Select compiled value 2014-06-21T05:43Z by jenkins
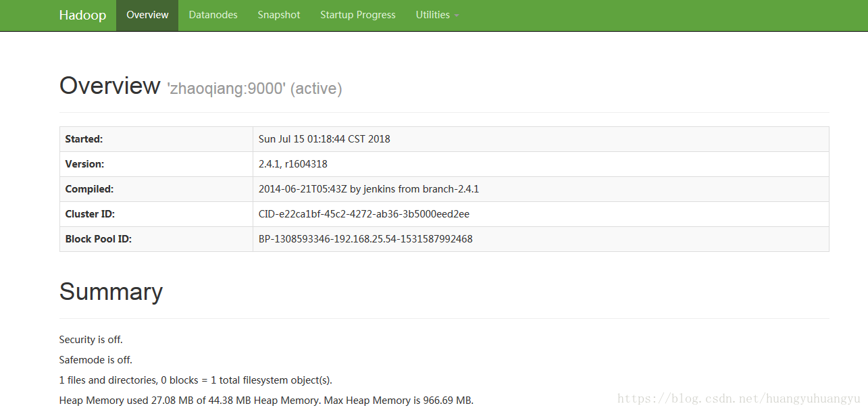 click(369, 189)
